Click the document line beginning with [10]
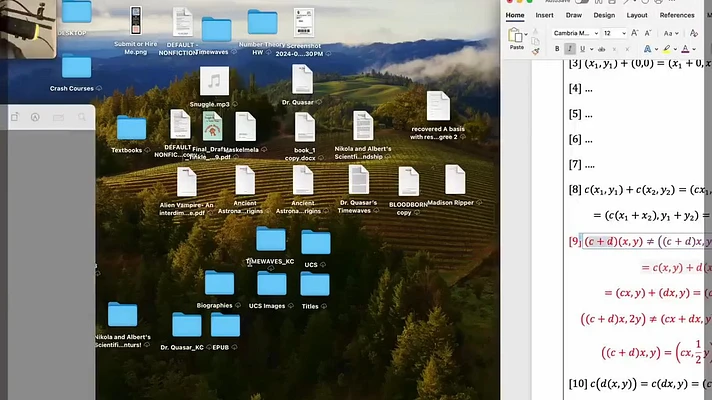The image size is (712, 400). point(640,384)
